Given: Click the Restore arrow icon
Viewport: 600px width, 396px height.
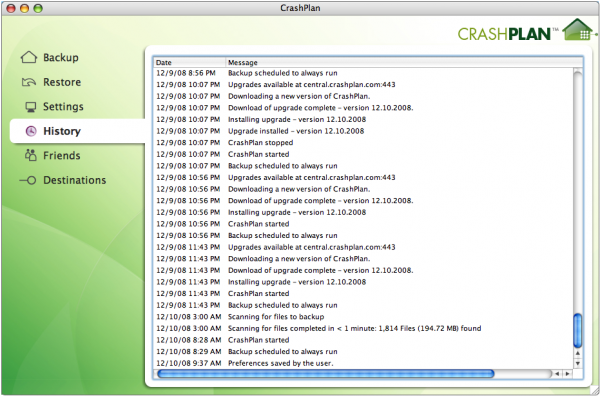Looking at the screenshot, I should (29, 82).
